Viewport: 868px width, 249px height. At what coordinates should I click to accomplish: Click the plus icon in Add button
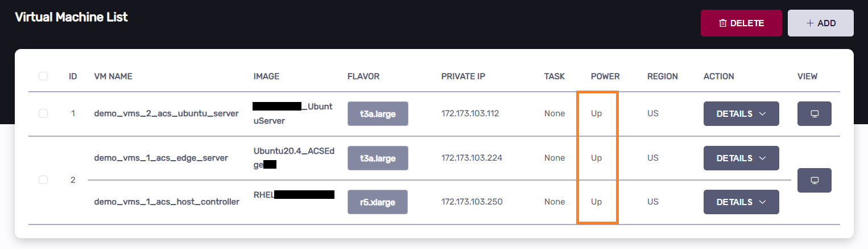coord(810,23)
